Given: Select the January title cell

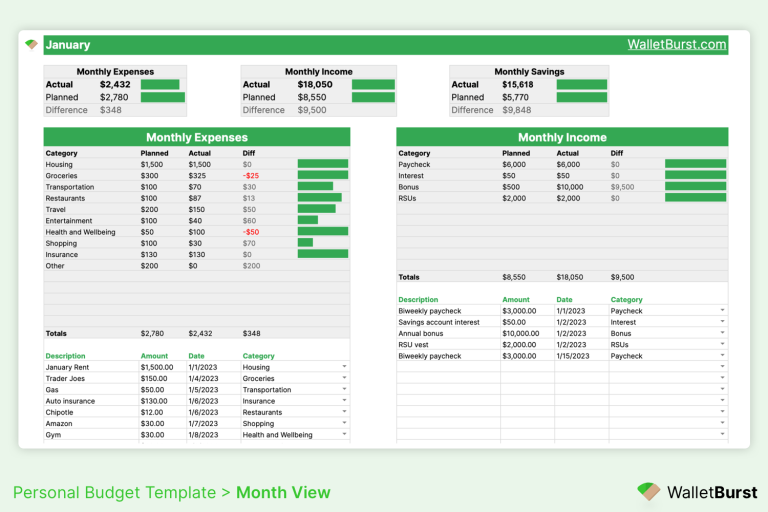Looking at the screenshot, I should [68, 45].
